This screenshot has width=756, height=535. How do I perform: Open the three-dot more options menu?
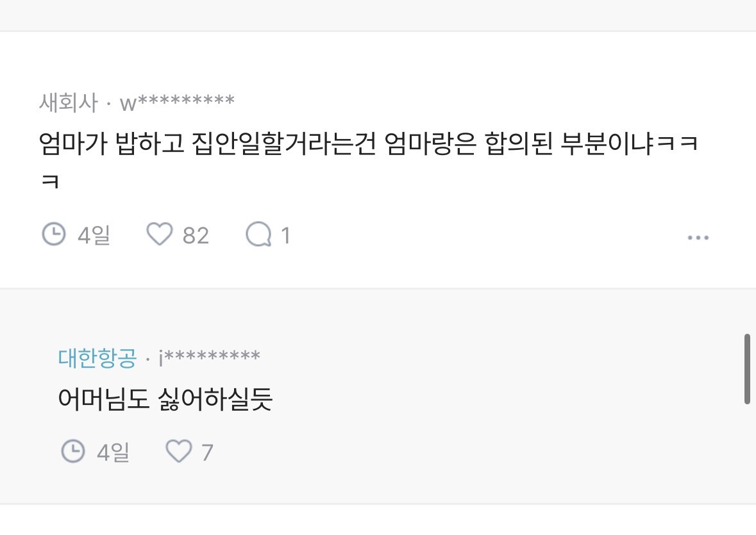pos(698,237)
